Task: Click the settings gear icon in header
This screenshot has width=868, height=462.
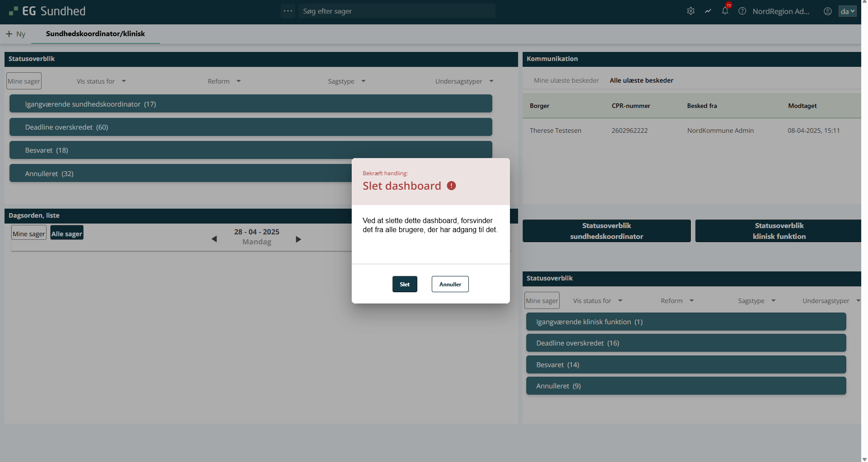Action: (690, 11)
